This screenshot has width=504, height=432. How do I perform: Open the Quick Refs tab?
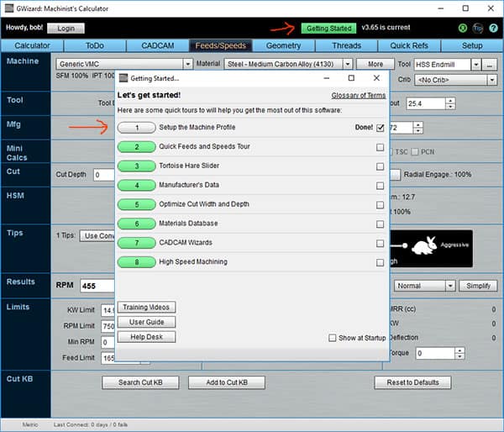(x=409, y=45)
